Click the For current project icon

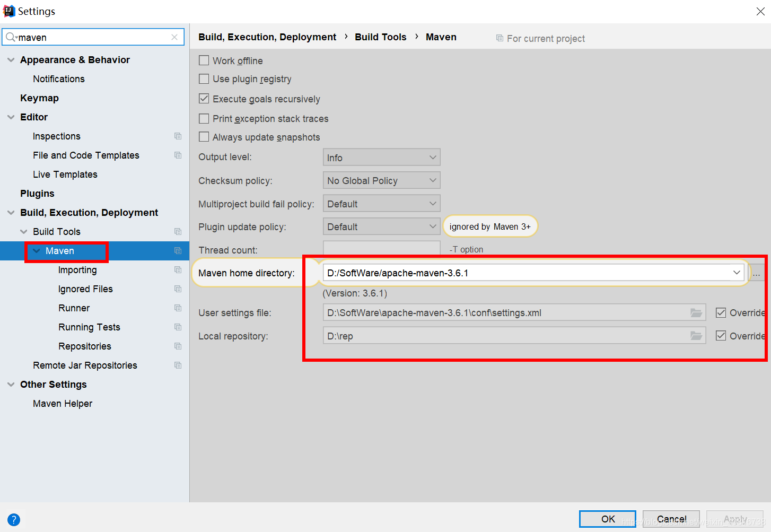tap(500, 38)
